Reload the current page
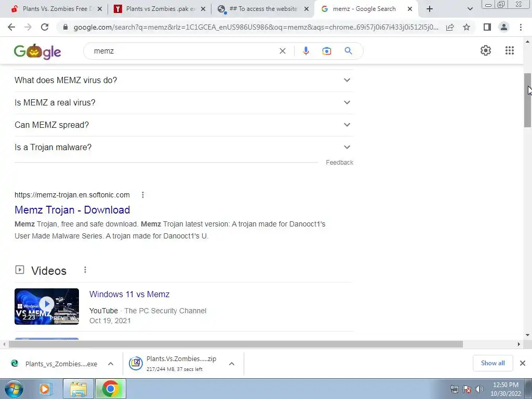The height and width of the screenshot is (399, 532). click(45, 27)
